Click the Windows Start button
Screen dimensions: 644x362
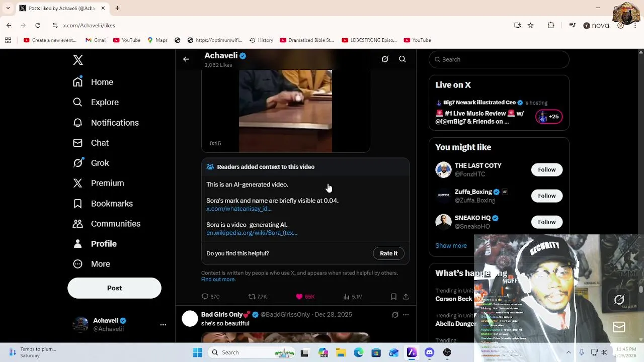coord(197,352)
